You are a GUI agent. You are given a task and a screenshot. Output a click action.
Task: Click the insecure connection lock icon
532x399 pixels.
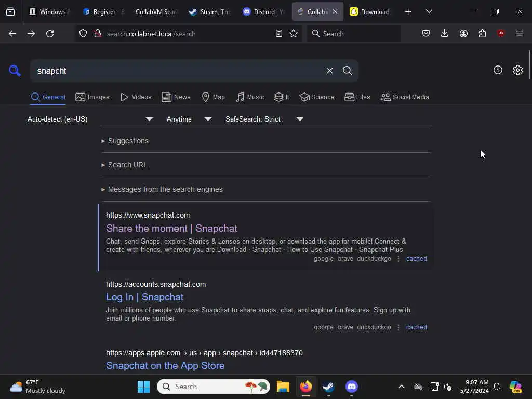(x=98, y=34)
